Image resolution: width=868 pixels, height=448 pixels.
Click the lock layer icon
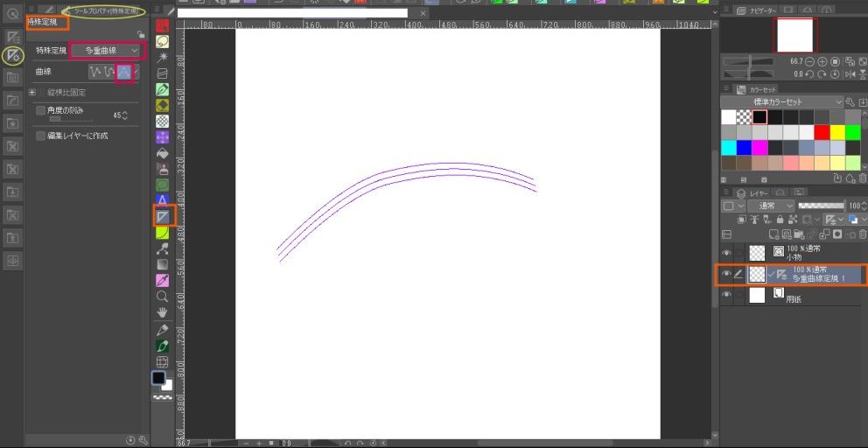pyautogui.click(x=780, y=220)
